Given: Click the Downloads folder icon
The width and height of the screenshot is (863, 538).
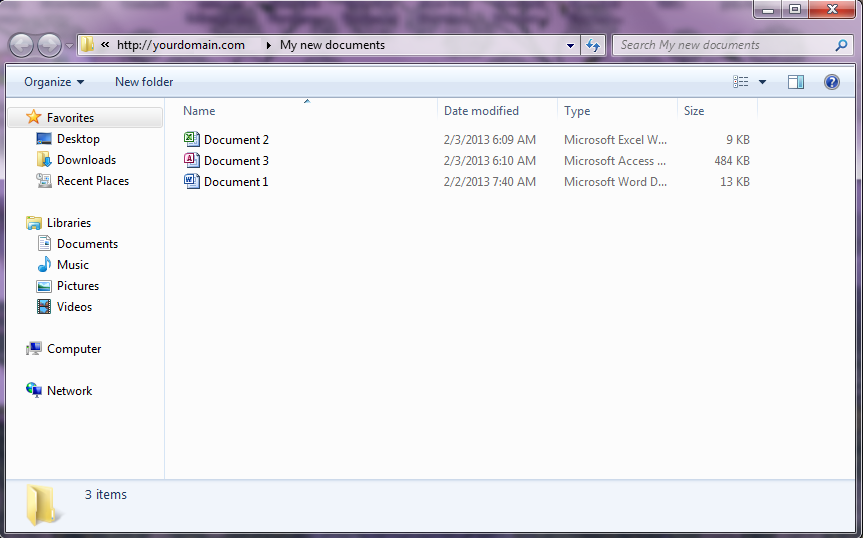Looking at the screenshot, I should coord(44,160).
